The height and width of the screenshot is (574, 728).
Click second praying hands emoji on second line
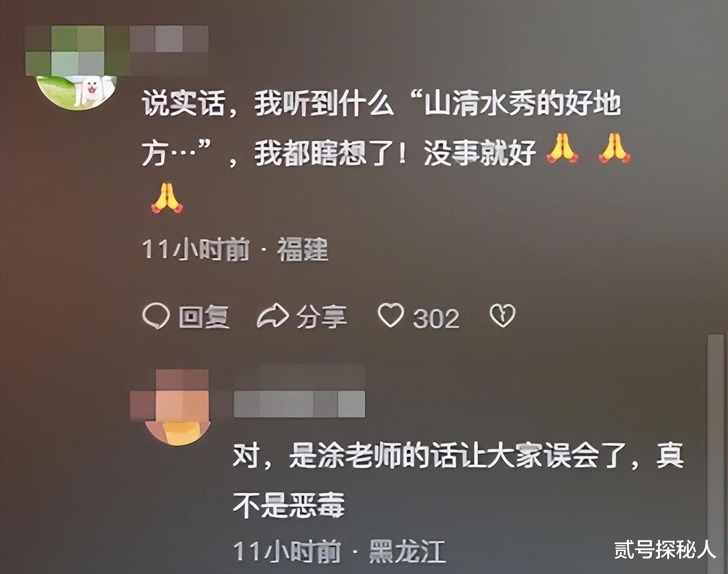614,149
